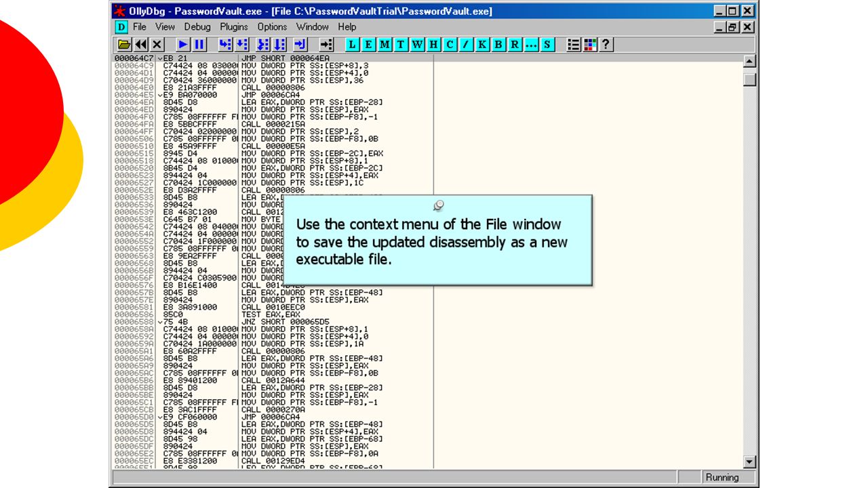Screen dimensions: 868x488
Task: Open Breakpoints window with B button
Action: [x=498, y=45]
